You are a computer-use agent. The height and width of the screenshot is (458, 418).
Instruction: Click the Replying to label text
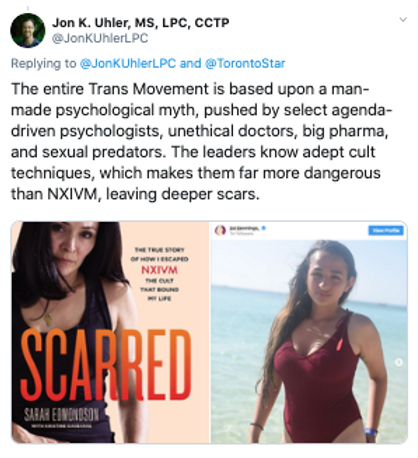pyautogui.click(x=44, y=63)
